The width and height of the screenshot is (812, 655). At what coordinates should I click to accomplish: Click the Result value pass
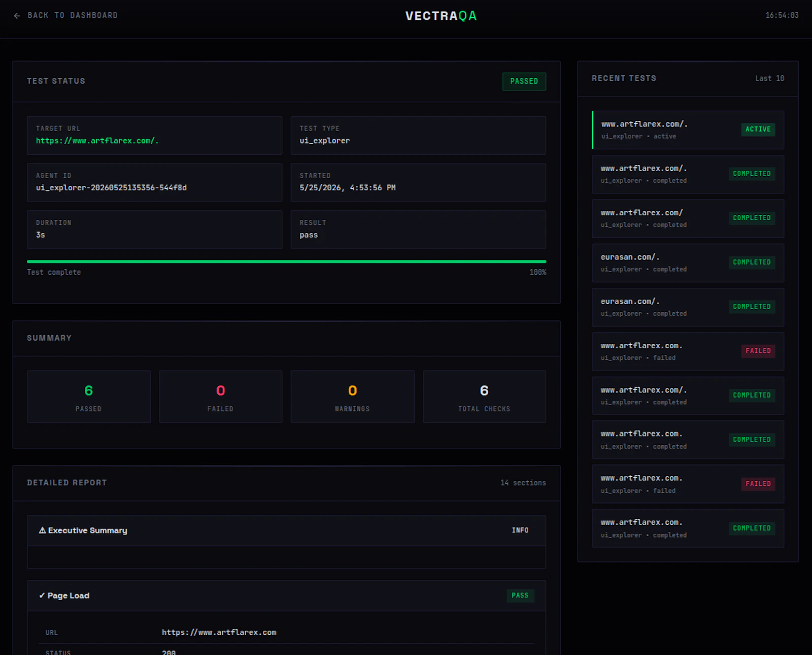coord(309,235)
